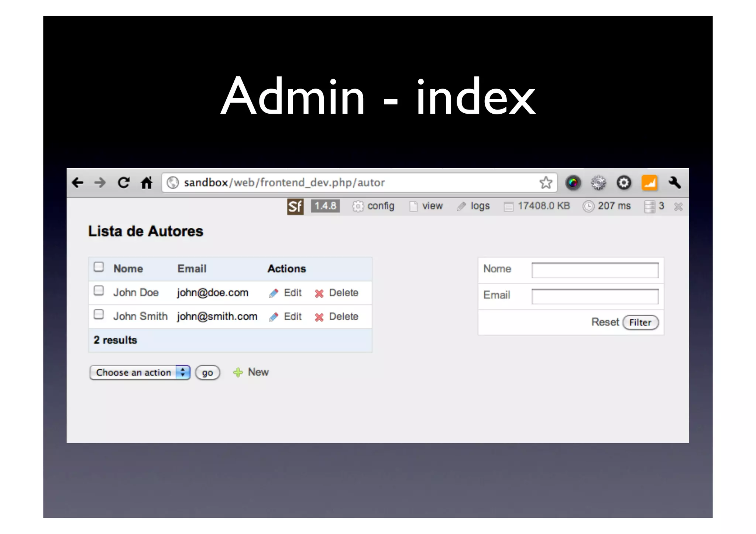
Task: Click the config gear icon
Action: [358, 206]
